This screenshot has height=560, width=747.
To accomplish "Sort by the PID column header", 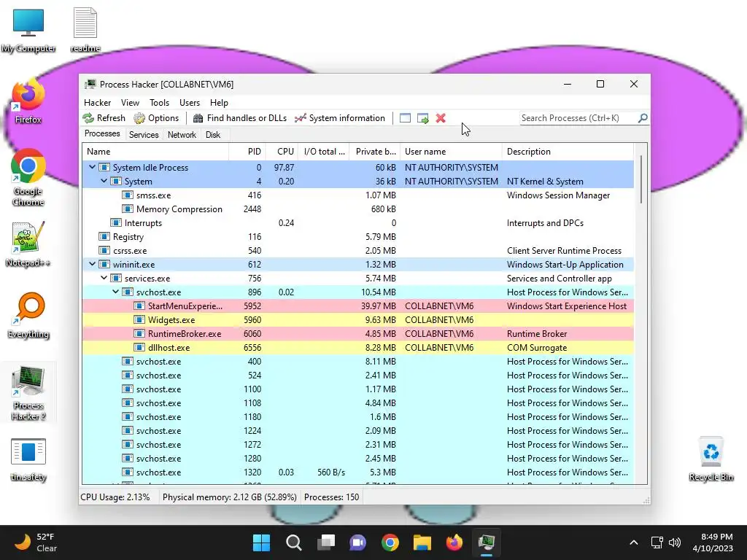I will [x=247, y=152].
